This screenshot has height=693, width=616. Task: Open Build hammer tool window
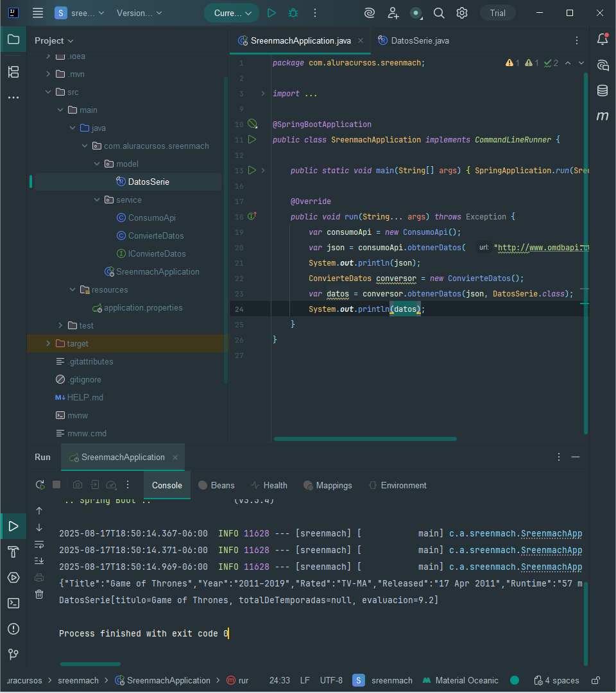(x=13, y=552)
